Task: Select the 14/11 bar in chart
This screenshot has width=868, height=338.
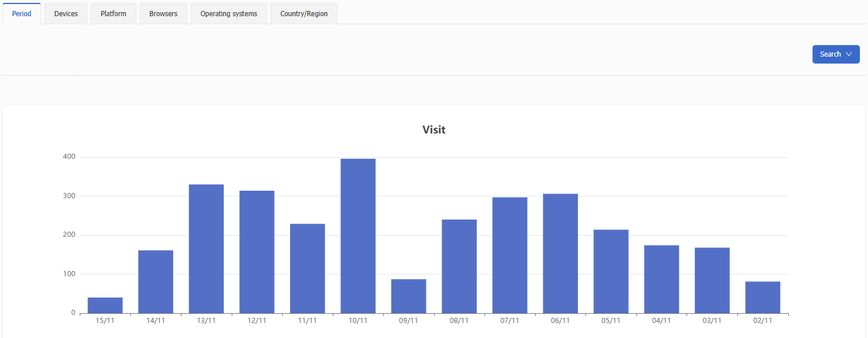Action: [155, 281]
